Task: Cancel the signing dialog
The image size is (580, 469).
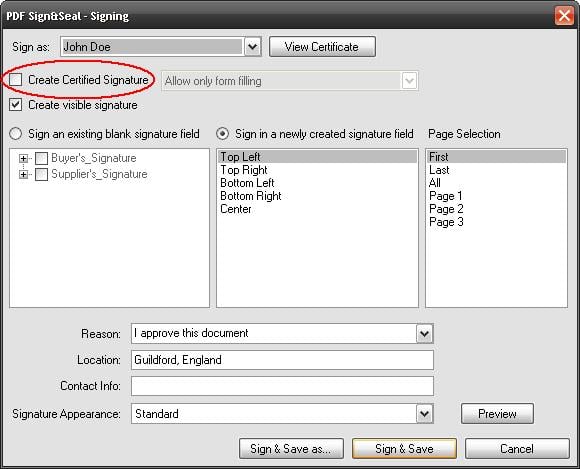Action: point(517,449)
